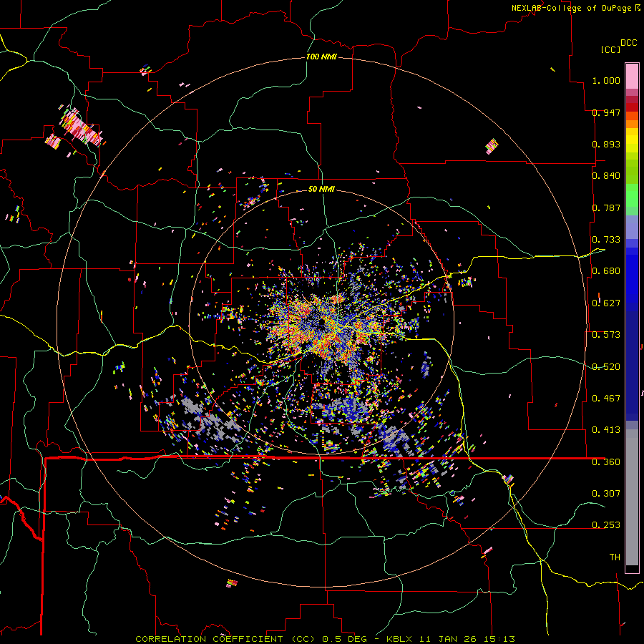The width and height of the screenshot is (644, 644).
Task: Select the 0.467 legend value
Action: tap(606, 399)
